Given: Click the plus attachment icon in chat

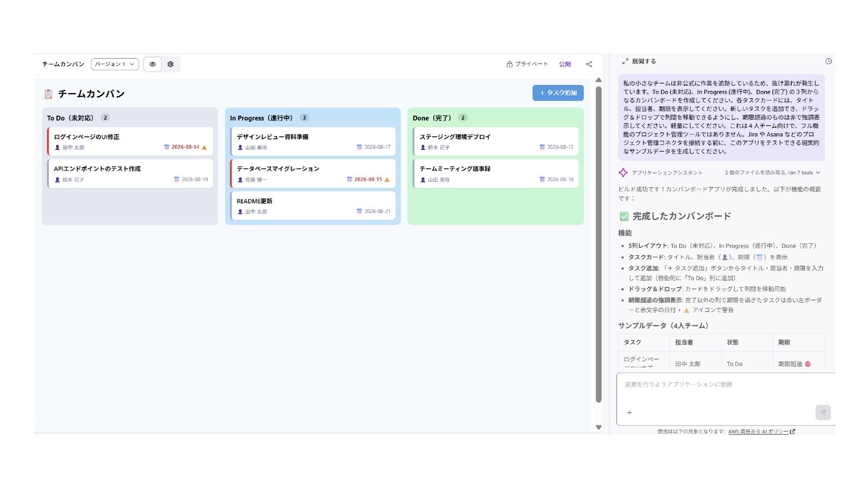Looking at the screenshot, I should [629, 413].
